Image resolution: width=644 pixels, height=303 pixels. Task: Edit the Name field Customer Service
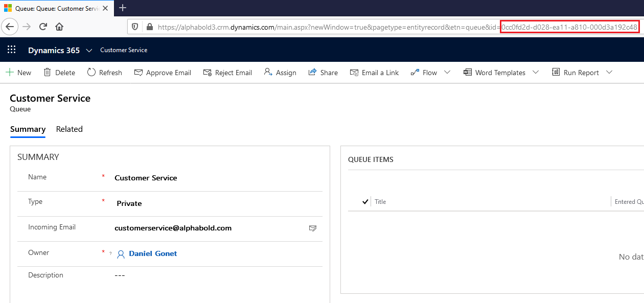(x=146, y=178)
